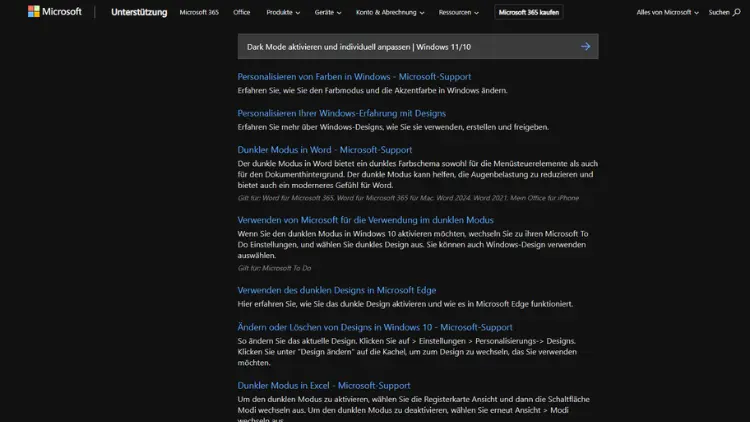Click the Microsoft 365 kaufen button

[x=529, y=12]
